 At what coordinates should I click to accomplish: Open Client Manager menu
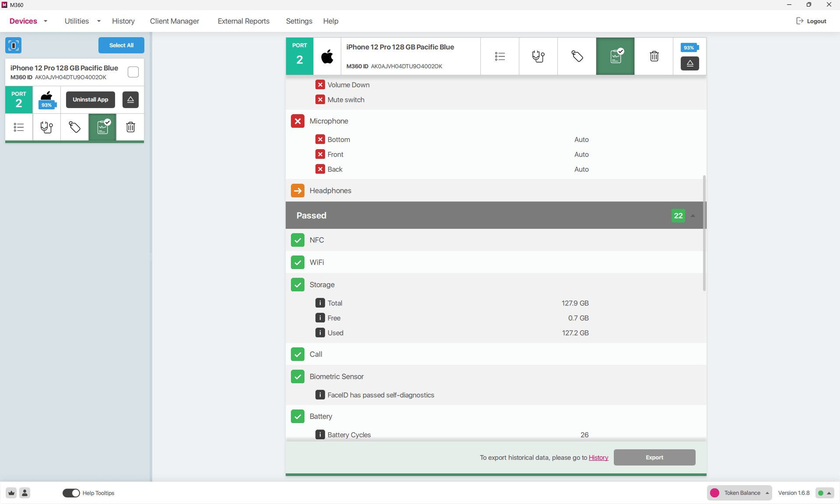[175, 21]
